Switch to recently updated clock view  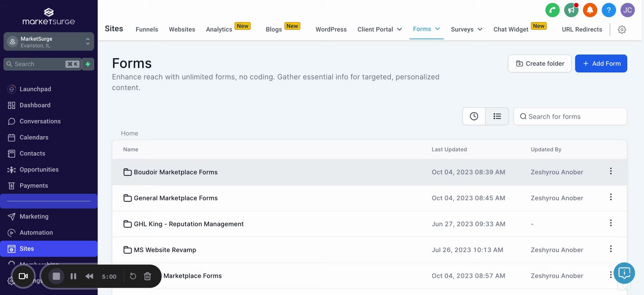pyautogui.click(x=474, y=116)
